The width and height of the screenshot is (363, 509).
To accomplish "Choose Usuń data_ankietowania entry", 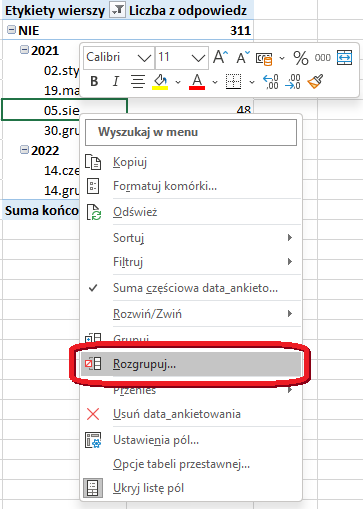I will point(191,414).
